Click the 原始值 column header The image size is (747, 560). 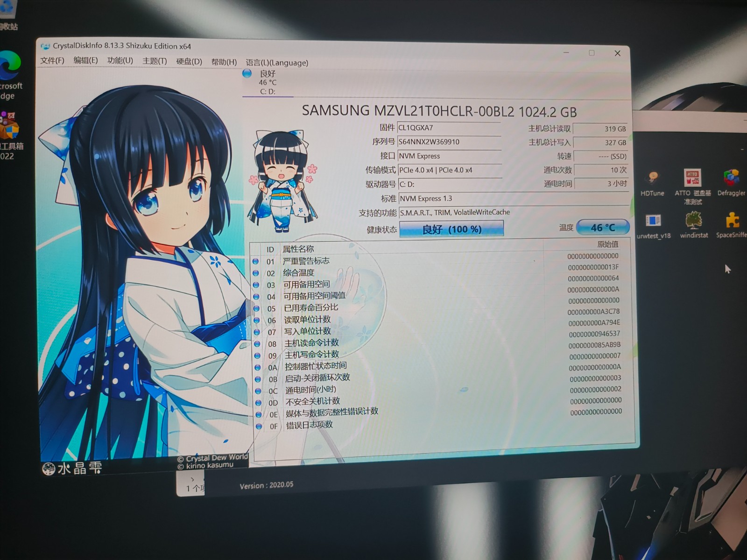(607, 244)
